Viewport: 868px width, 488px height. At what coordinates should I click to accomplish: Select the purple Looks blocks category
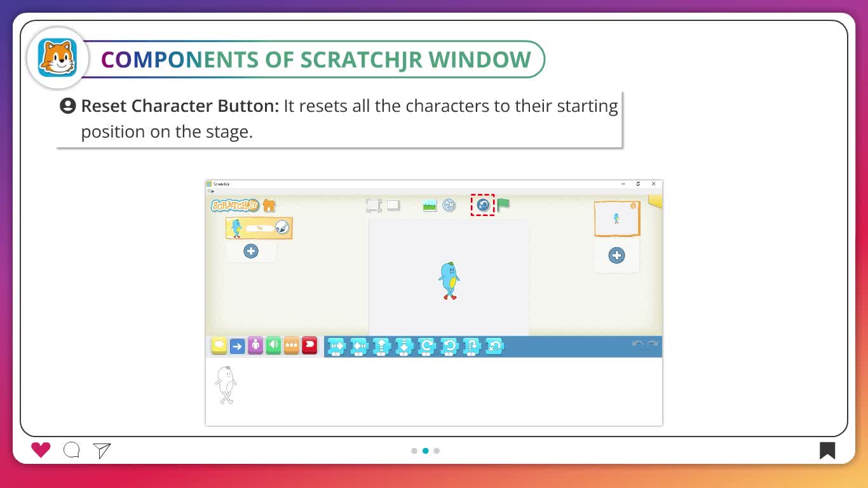point(255,346)
